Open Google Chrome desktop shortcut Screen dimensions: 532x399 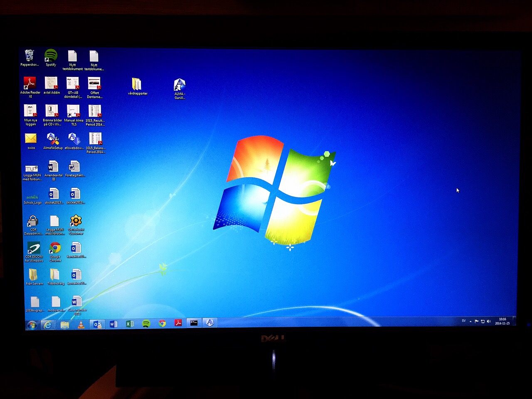click(x=55, y=249)
